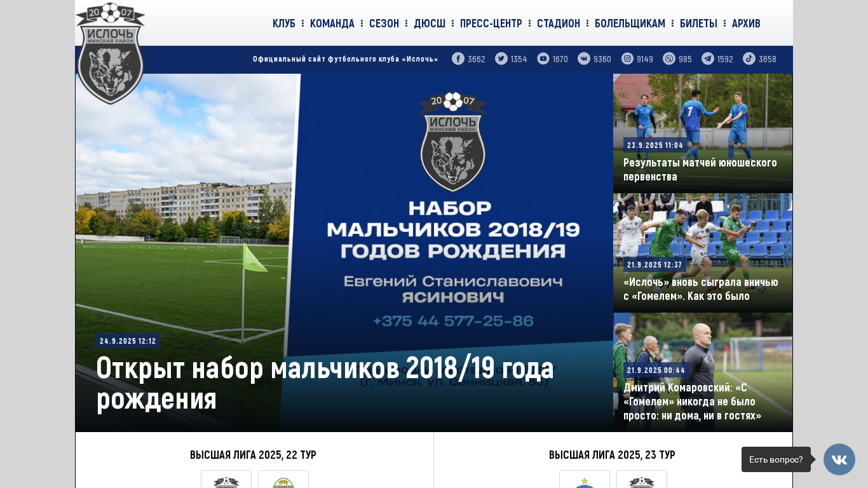Click the Isloch wolf club logo
868x488 pixels.
[111, 53]
